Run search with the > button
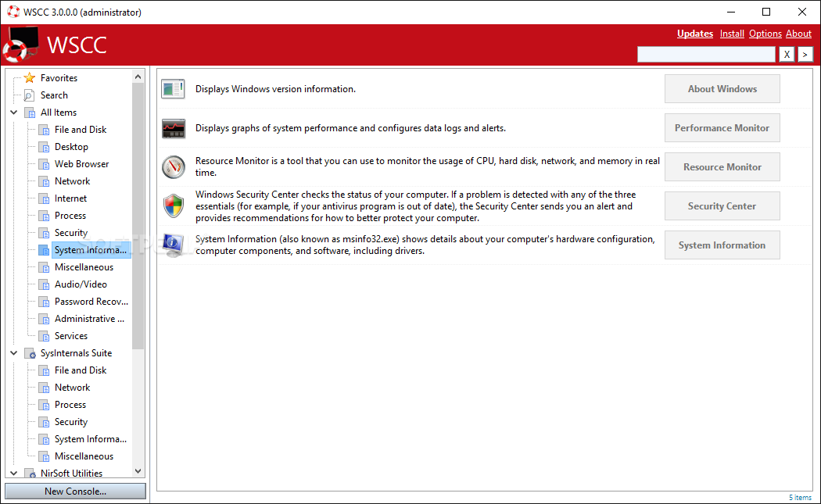The width and height of the screenshot is (821, 504). 805,55
